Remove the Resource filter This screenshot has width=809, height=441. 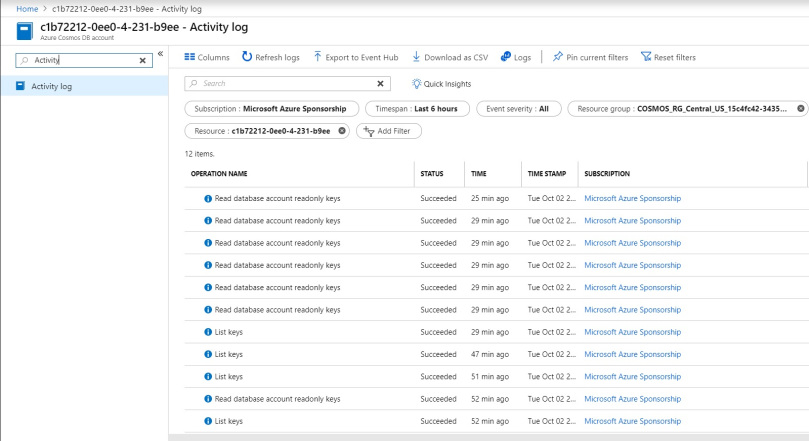[342, 130]
